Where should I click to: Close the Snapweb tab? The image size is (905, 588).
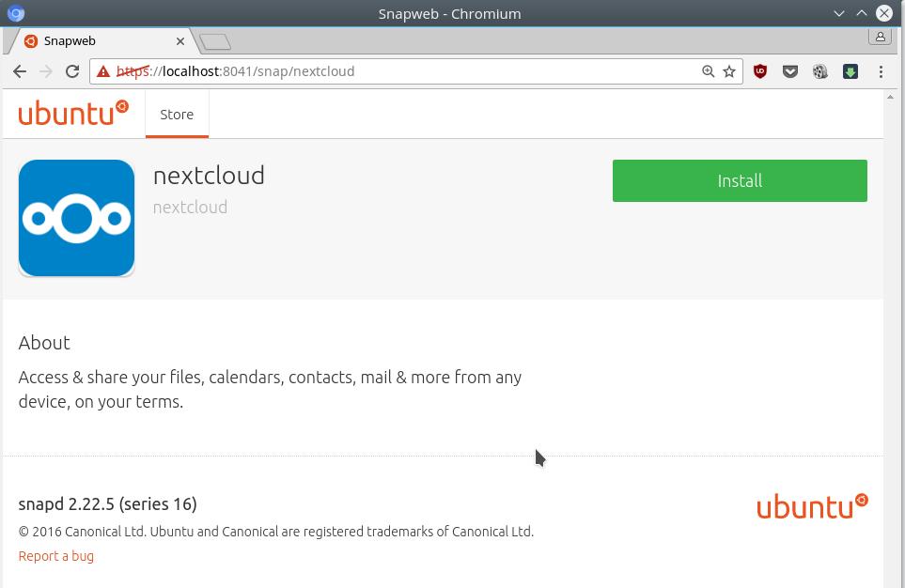coord(180,41)
